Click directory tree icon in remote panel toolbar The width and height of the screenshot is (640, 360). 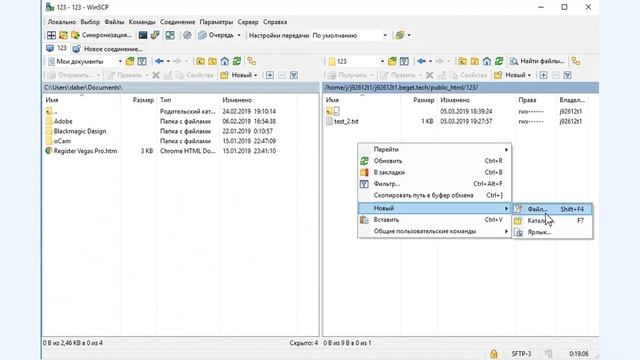(576, 62)
